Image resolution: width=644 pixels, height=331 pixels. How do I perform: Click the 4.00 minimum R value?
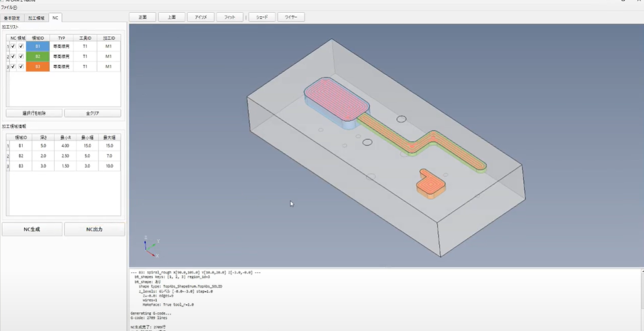coord(65,146)
